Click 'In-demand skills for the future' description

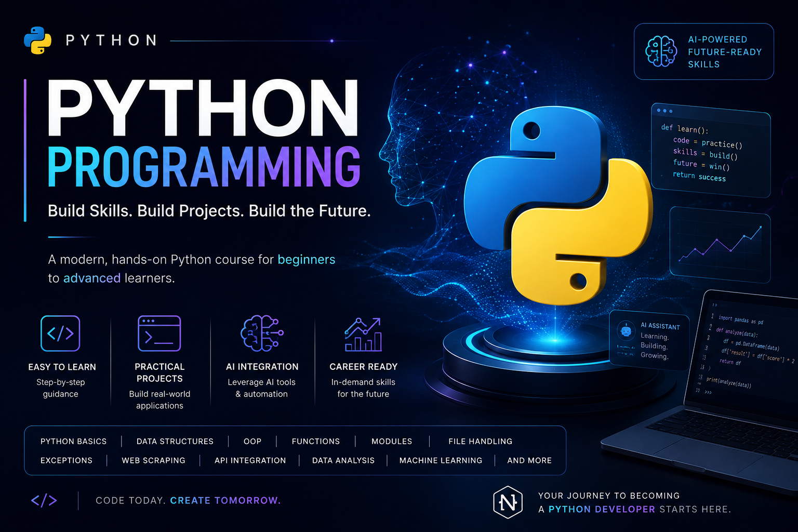pyautogui.click(x=363, y=388)
